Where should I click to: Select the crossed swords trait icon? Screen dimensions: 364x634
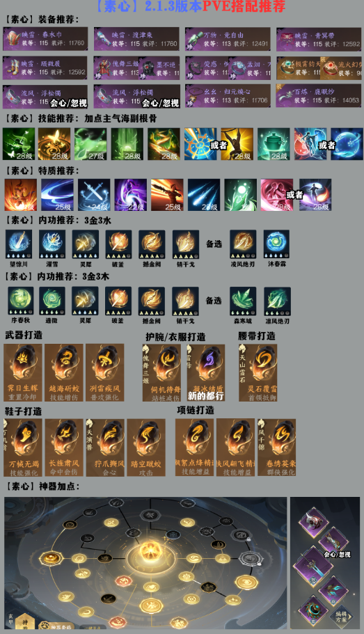point(94,195)
